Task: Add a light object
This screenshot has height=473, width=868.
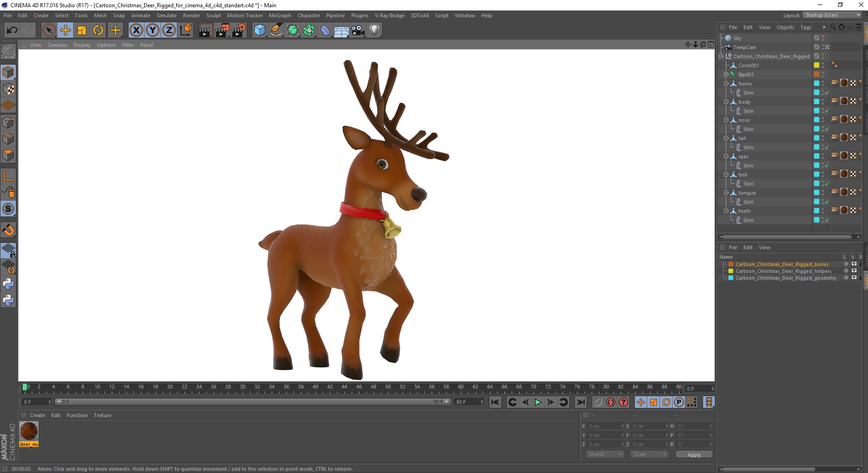Action: [x=374, y=30]
